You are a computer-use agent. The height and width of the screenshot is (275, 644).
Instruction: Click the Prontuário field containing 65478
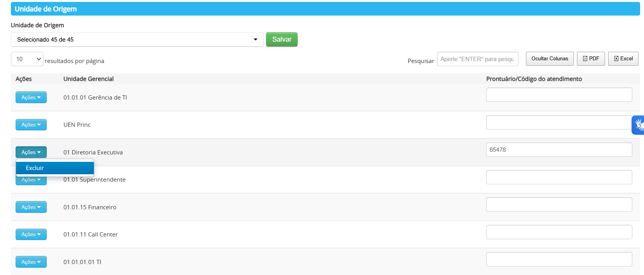coord(559,150)
